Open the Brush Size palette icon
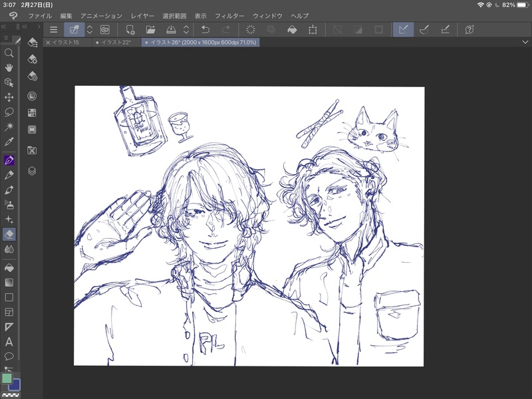The height and width of the screenshot is (399, 532). tap(32, 76)
